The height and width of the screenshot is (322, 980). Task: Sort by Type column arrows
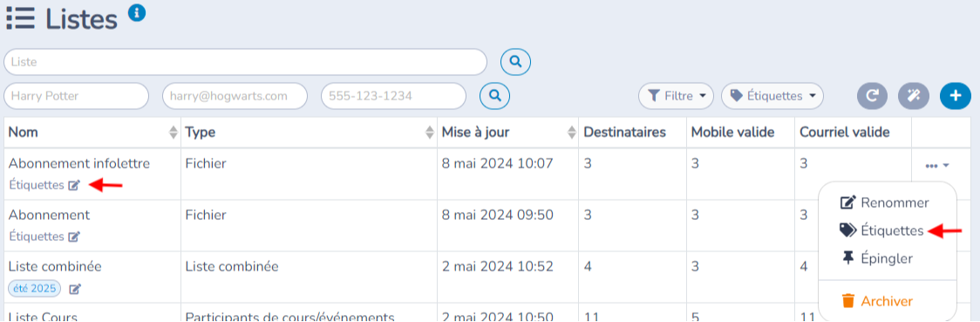coord(429,132)
